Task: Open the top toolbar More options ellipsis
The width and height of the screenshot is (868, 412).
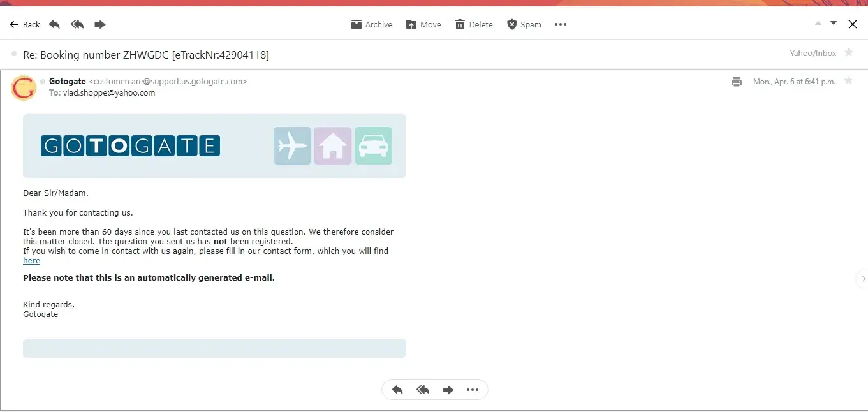Action: click(561, 24)
